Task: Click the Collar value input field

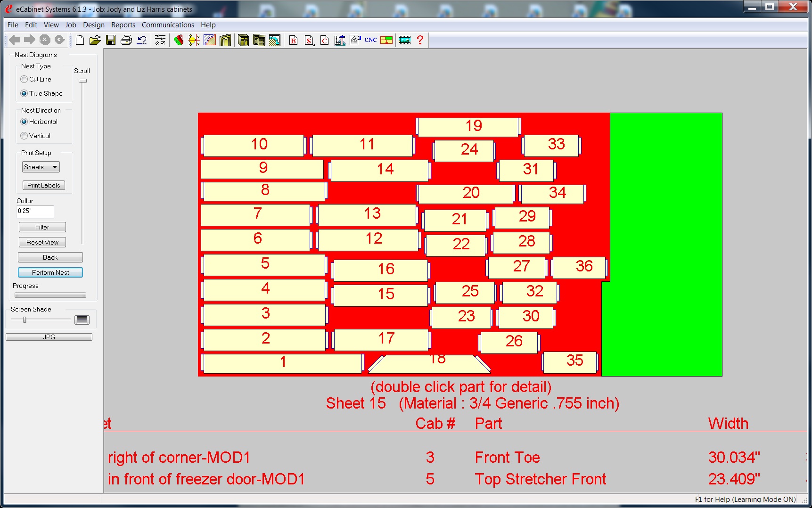Action: [x=35, y=212]
